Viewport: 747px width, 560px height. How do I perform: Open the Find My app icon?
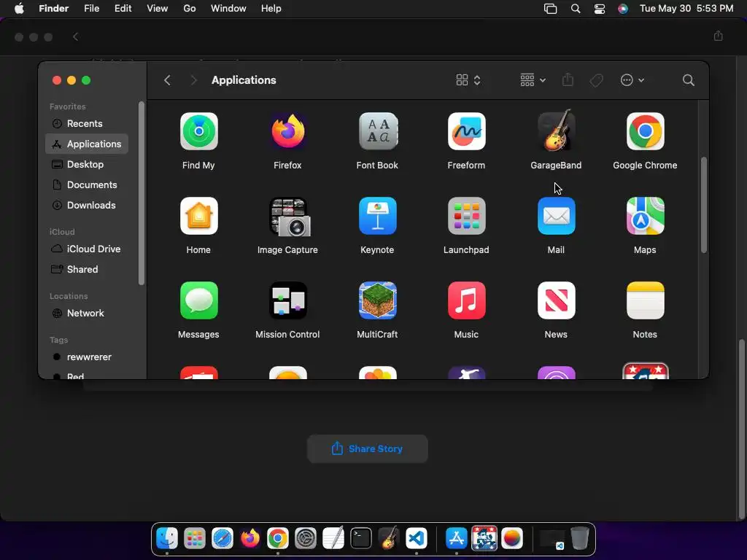click(198, 131)
